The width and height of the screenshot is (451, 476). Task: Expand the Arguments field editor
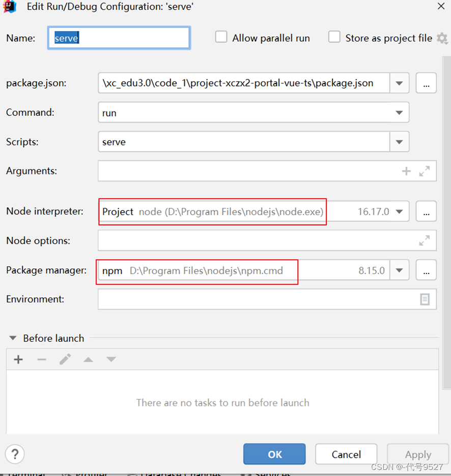pos(425,171)
